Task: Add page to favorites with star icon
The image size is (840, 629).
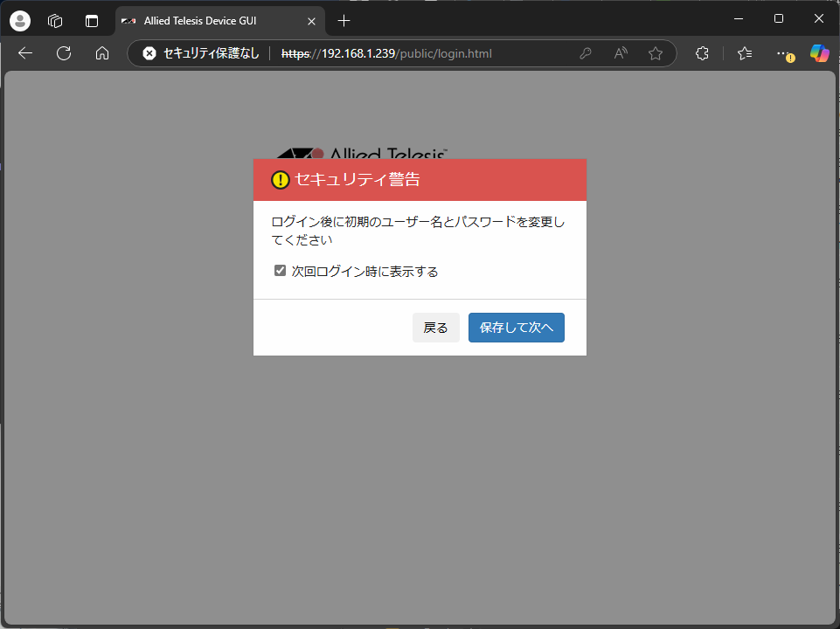Action: coord(656,53)
